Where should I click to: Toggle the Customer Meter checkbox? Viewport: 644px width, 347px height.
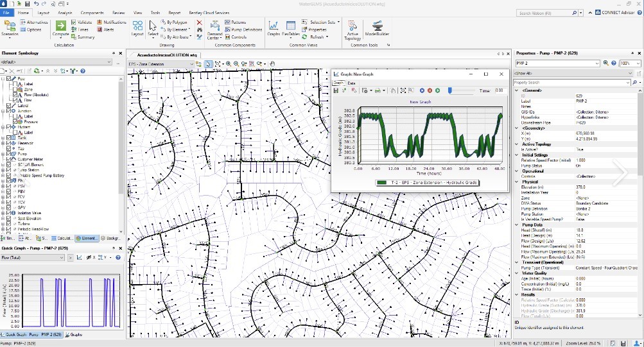point(8,159)
